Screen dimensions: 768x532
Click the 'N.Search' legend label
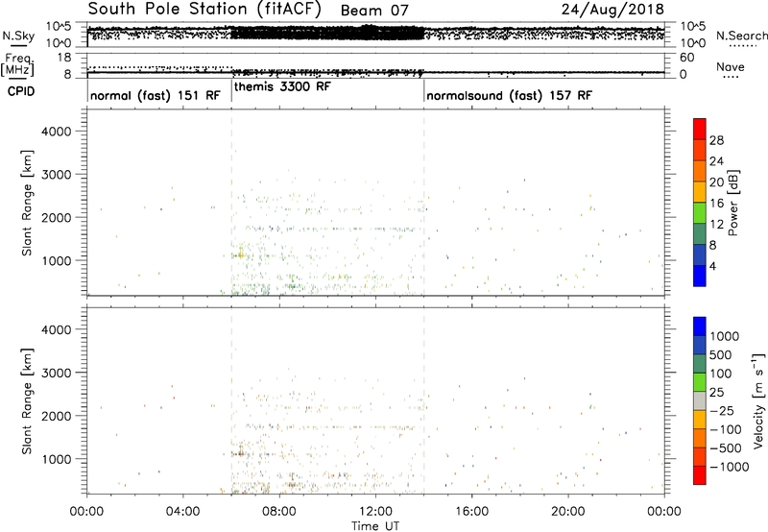pyautogui.click(x=741, y=36)
